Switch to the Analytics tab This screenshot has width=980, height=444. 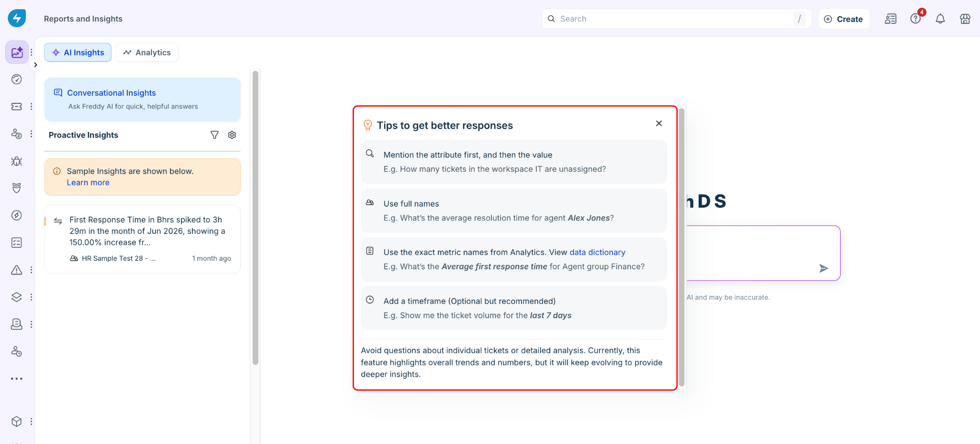click(x=147, y=52)
